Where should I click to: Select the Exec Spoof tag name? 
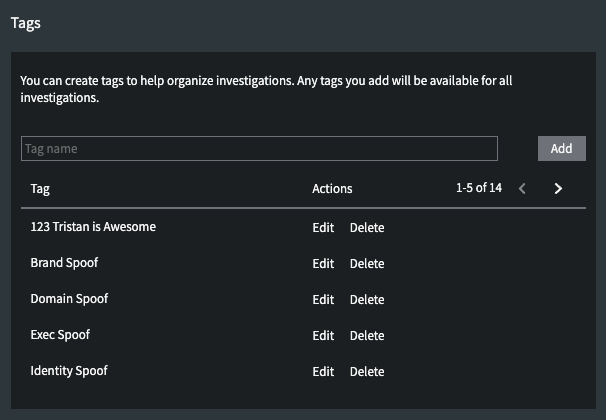(x=60, y=335)
